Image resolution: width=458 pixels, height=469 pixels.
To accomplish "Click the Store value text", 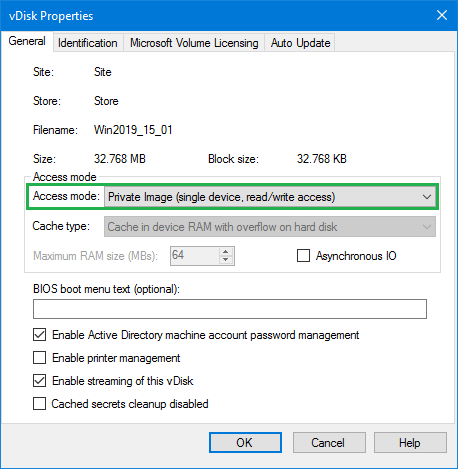I will pos(106,101).
